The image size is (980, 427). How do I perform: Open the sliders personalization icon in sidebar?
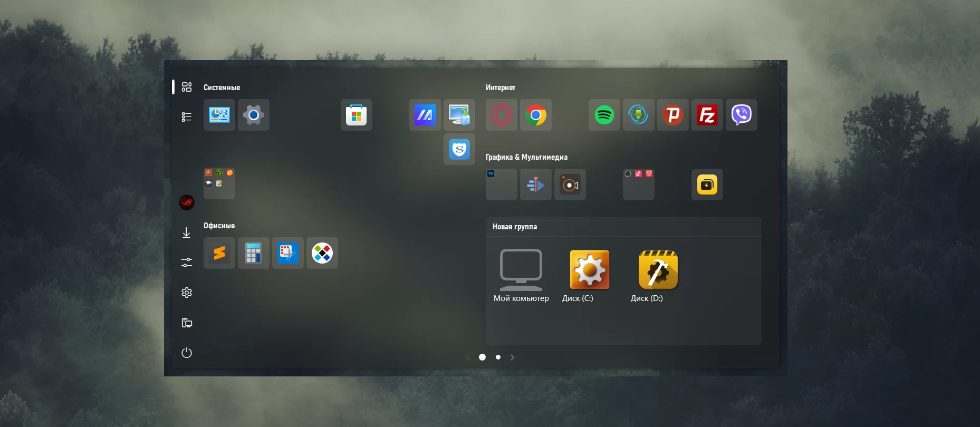(187, 263)
